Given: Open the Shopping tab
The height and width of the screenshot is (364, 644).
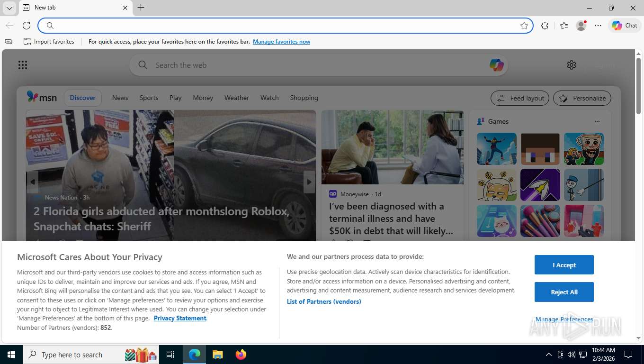Looking at the screenshot, I should 304,98.
